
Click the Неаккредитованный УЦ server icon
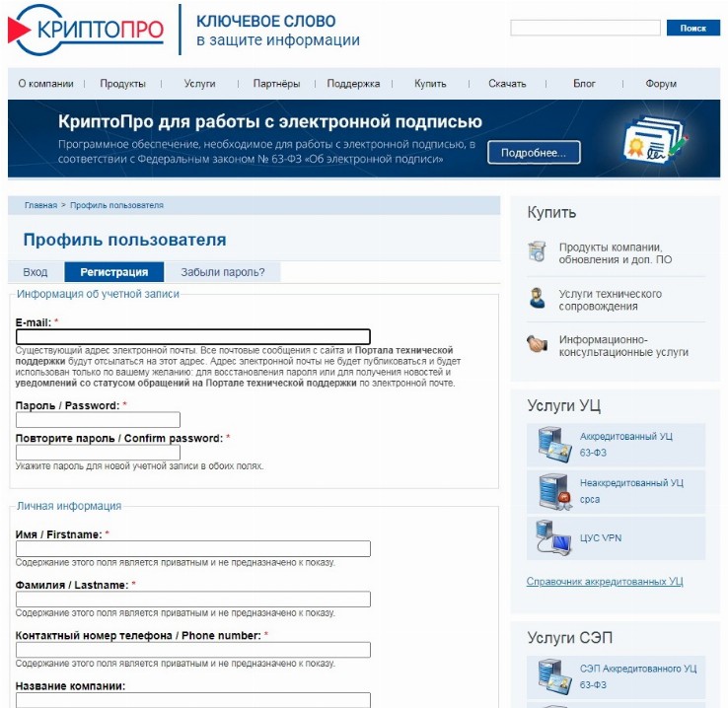pyautogui.click(x=554, y=491)
